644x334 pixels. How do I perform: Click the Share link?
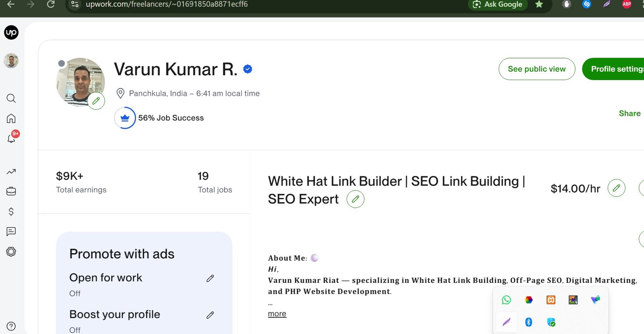click(630, 113)
